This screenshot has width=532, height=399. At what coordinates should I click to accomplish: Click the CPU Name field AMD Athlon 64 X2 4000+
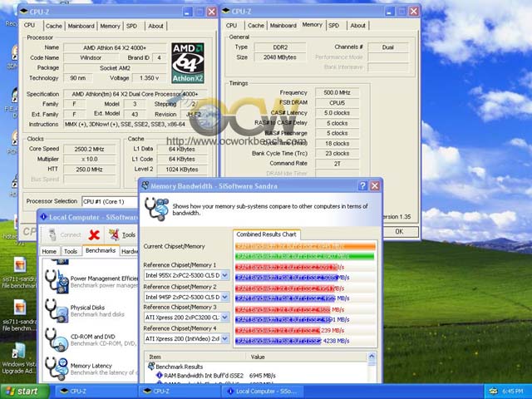coord(115,48)
